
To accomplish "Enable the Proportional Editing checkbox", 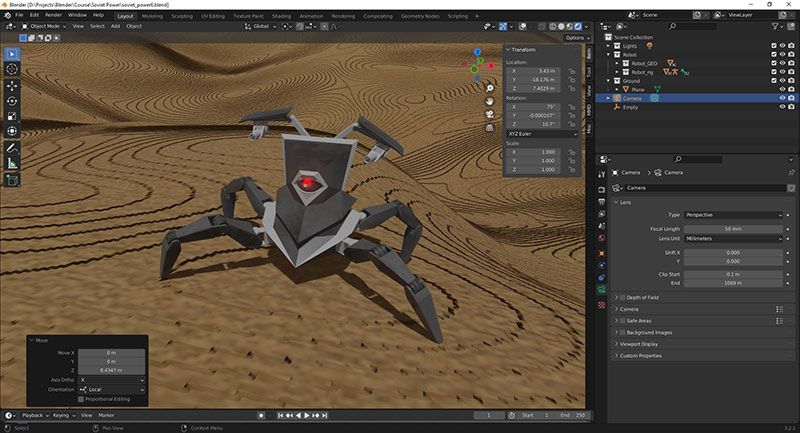I will [x=83, y=399].
